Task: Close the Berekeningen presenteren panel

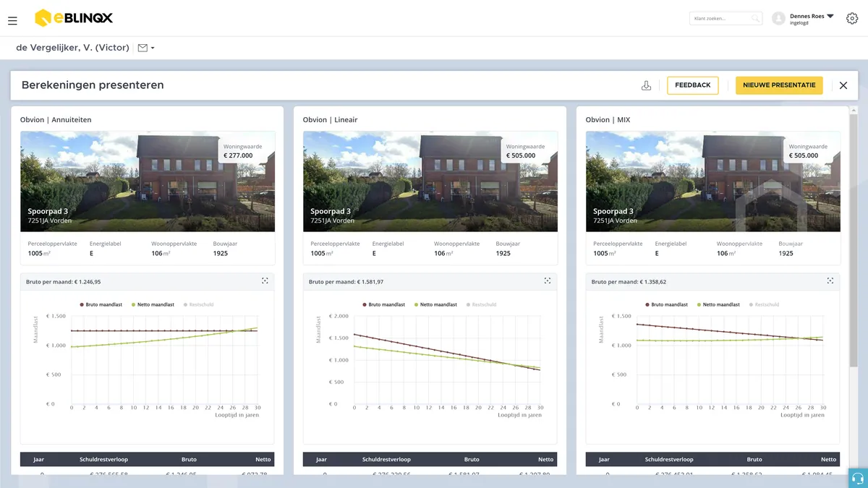Action: [843, 85]
